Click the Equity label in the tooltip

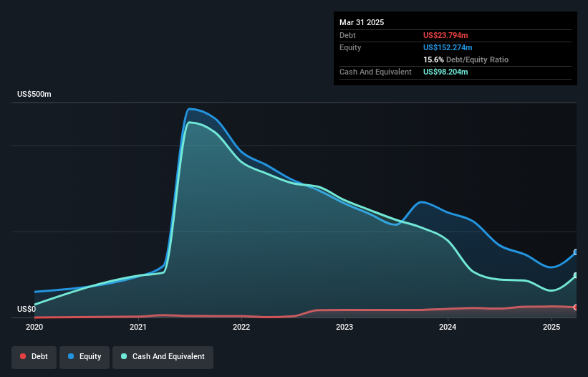350,47
